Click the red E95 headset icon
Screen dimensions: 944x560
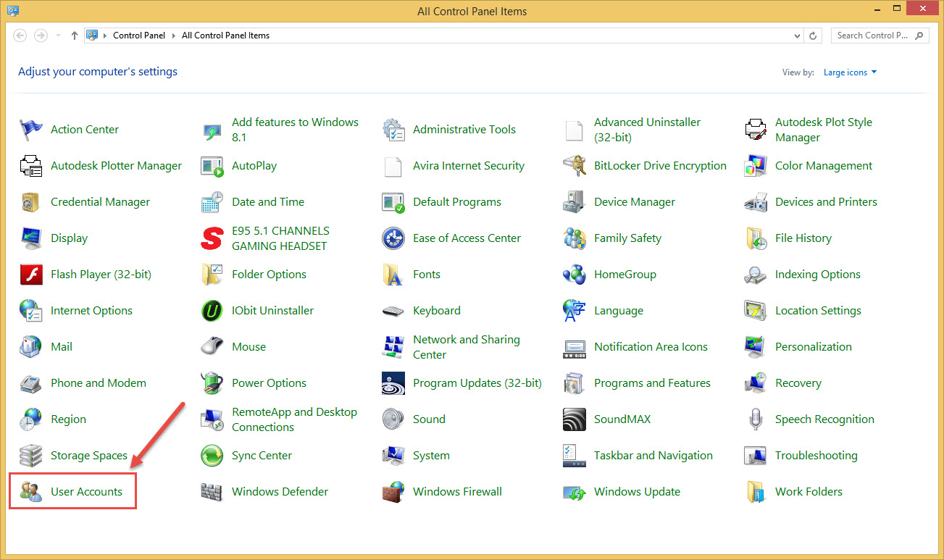212,238
